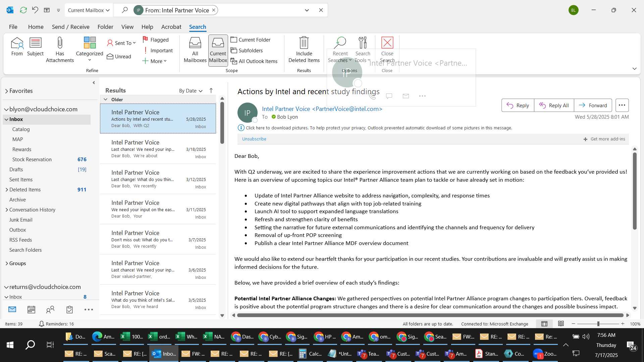Switch to Reading view in status bar
This screenshot has height=362, width=644.
point(561,324)
